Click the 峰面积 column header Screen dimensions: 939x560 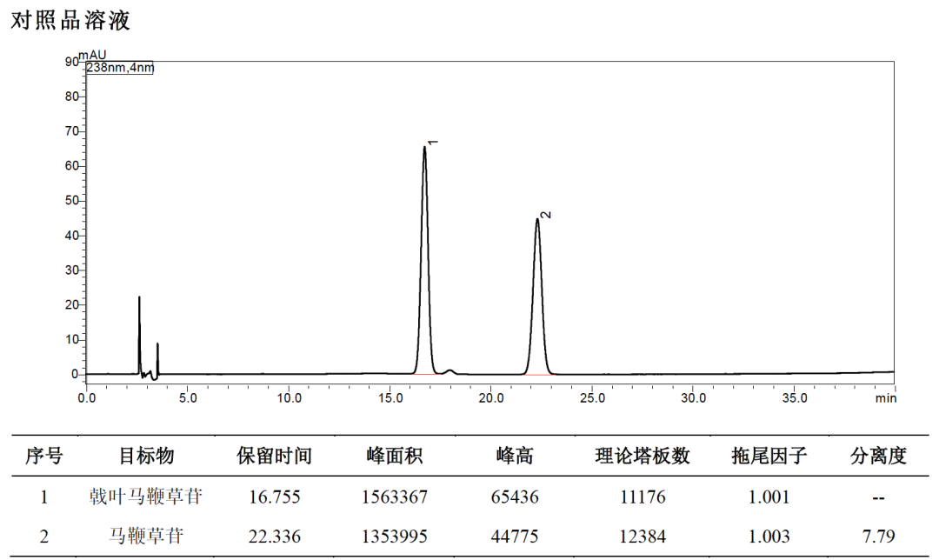coord(395,457)
